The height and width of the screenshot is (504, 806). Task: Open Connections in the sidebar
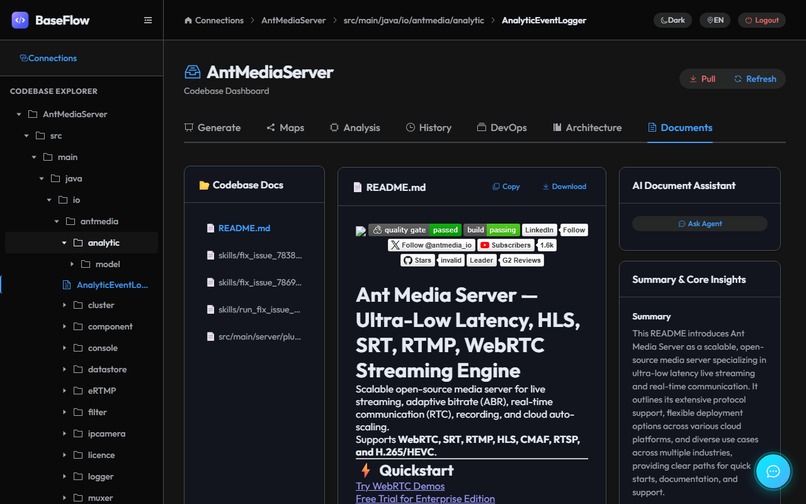tap(48, 58)
